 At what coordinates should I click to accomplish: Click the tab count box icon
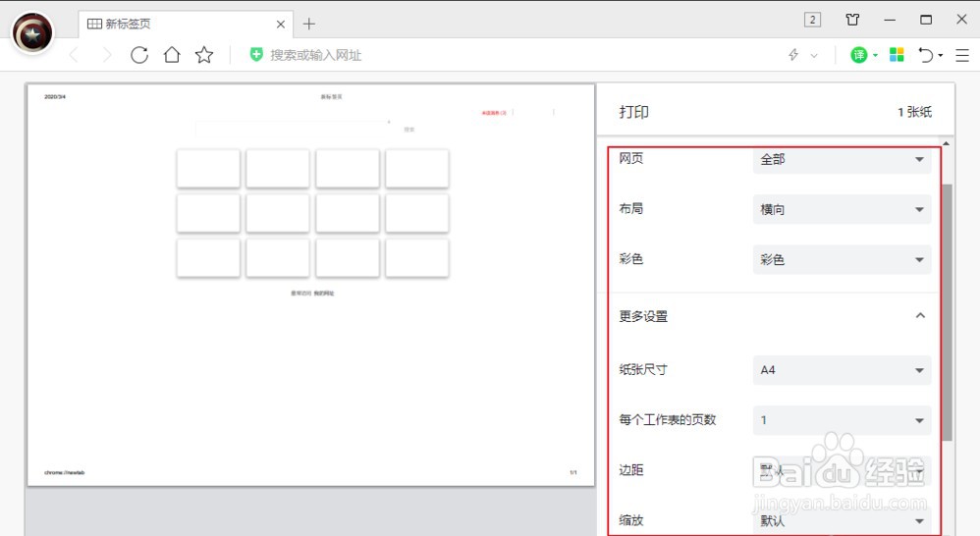tap(812, 20)
